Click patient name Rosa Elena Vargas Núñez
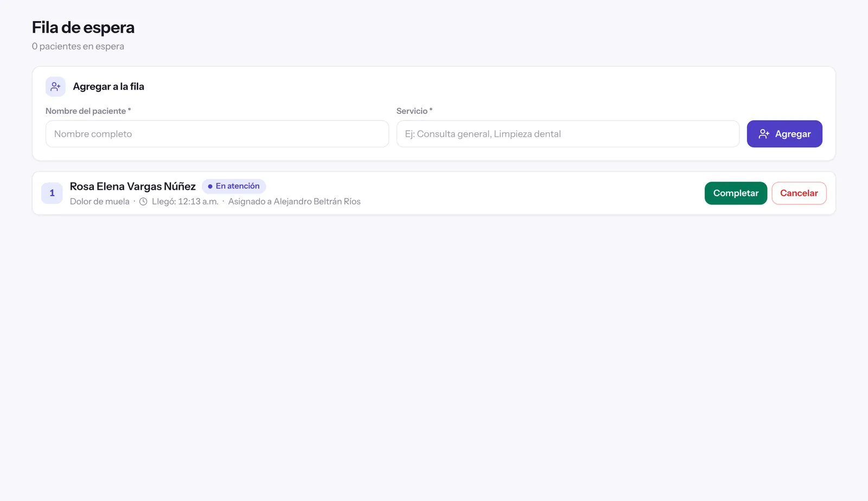 click(133, 187)
